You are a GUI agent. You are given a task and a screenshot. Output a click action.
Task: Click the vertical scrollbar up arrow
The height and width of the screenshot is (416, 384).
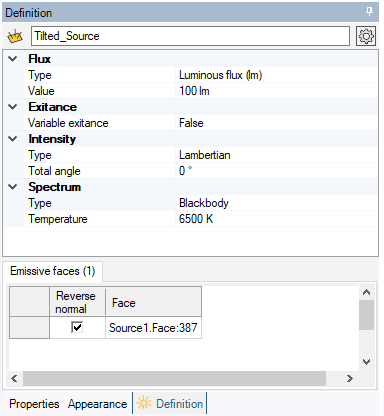[366, 292]
